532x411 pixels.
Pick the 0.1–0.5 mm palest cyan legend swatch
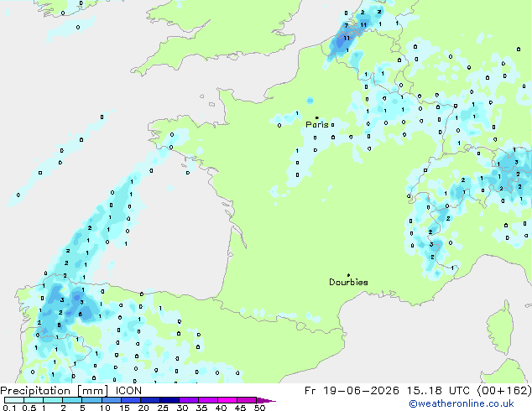(14, 400)
